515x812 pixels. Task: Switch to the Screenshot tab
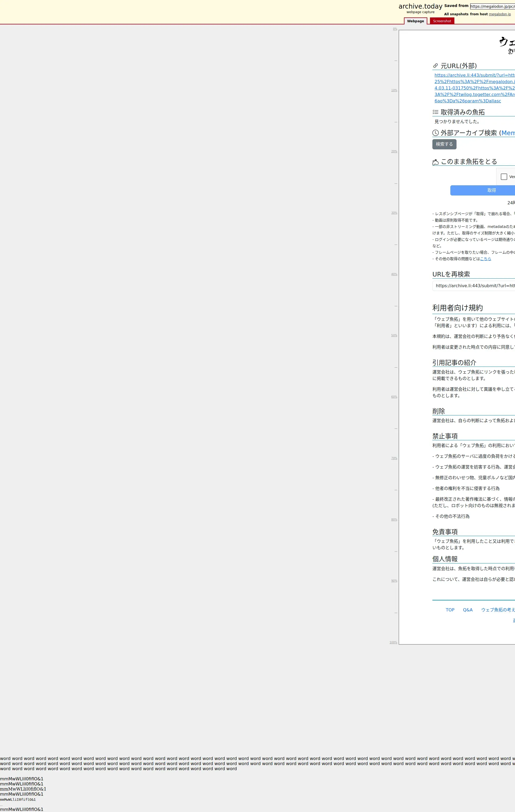442,21
